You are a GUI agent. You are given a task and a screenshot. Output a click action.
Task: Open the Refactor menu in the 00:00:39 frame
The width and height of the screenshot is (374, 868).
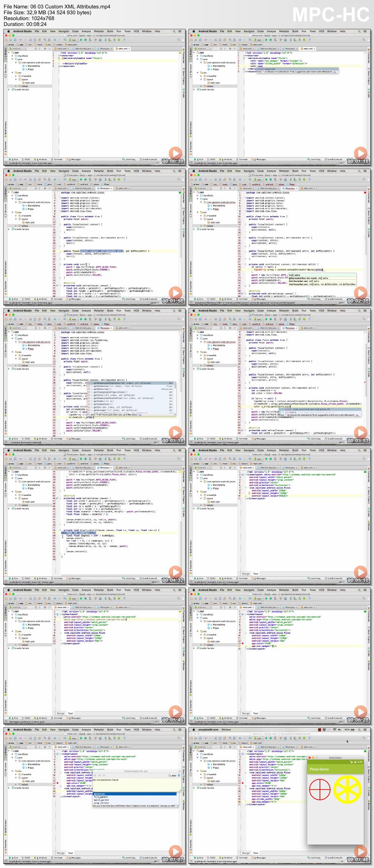pyautogui.click(x=99, y=31)
